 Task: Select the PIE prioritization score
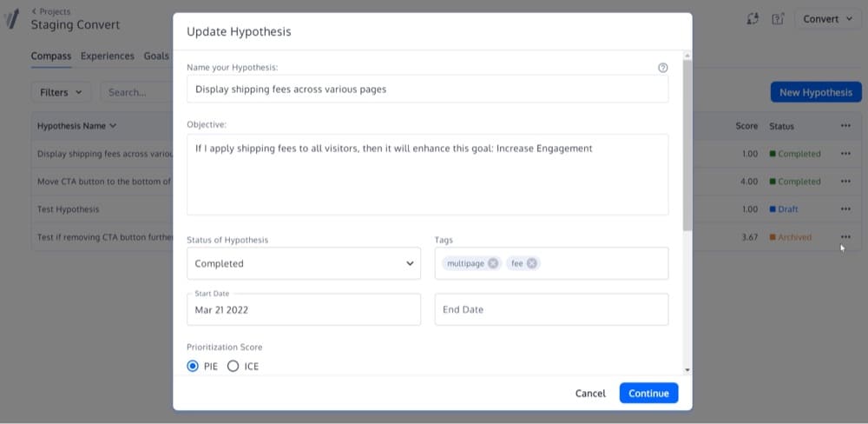click(x=192, y=366)
